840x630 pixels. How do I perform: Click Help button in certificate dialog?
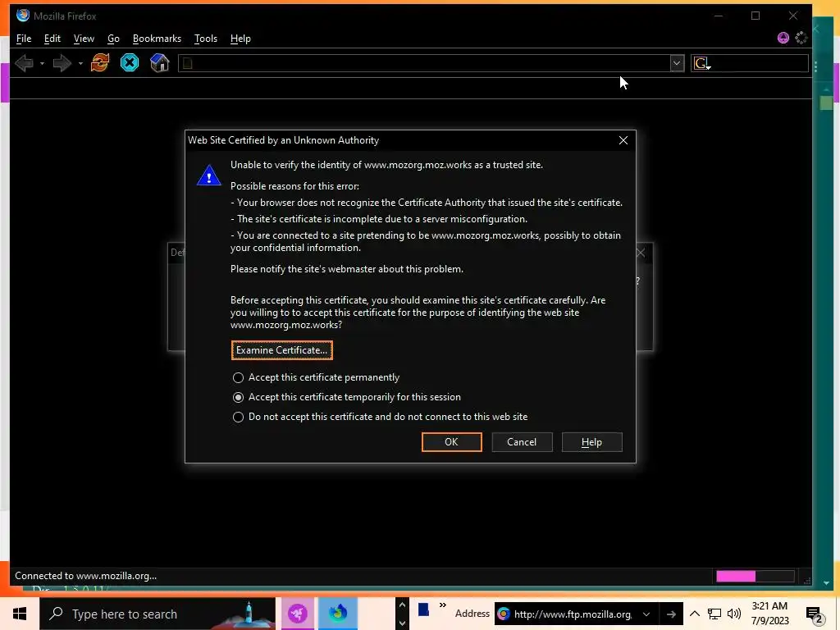591,442
